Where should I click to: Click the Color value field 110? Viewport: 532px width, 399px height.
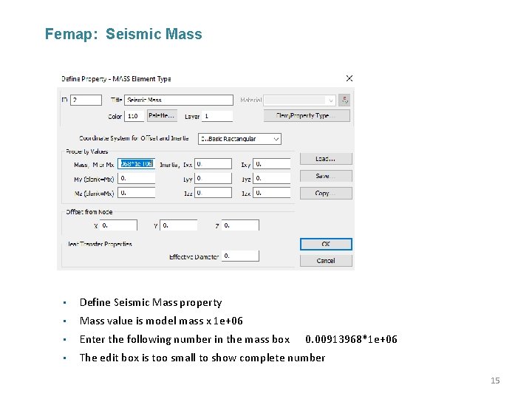(x=134, y=116)
